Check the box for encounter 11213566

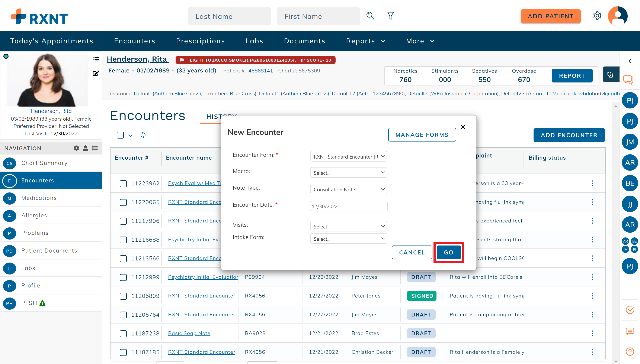pyautogui.click(x=123, y=259)
